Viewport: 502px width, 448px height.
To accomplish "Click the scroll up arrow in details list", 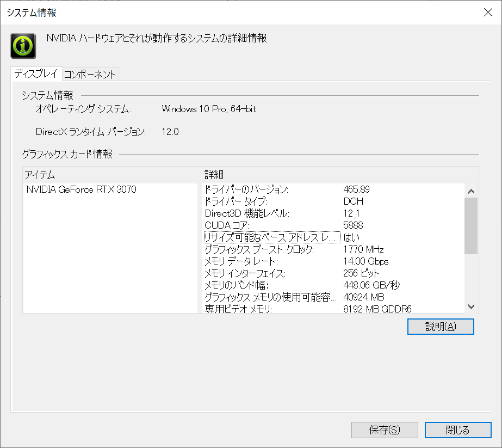I will [471, 191].
